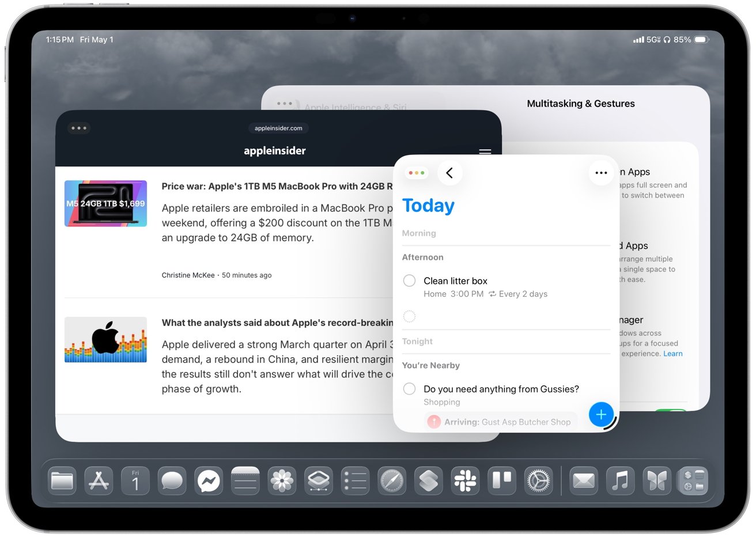Click the Multitasking & Gestures title
The width and height of the screenshot is (756, 538).
(x=581, y=104)
